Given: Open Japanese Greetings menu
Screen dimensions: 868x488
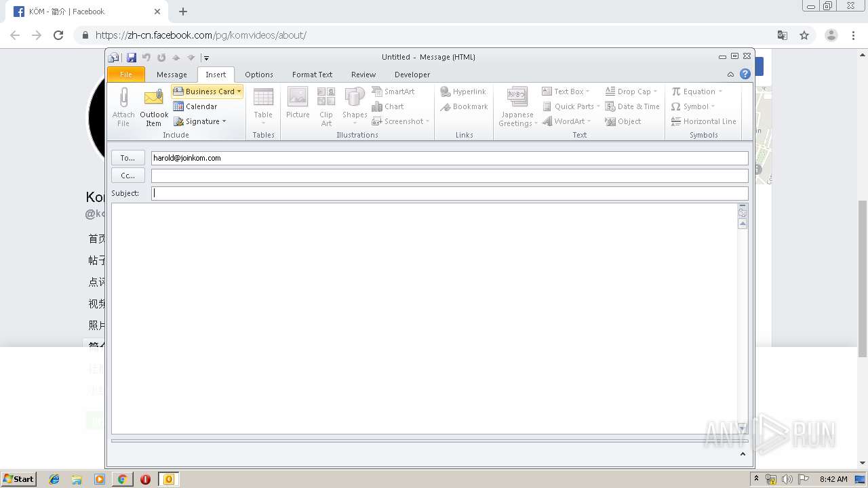Looking at the screenshot, I should (517, 107).
